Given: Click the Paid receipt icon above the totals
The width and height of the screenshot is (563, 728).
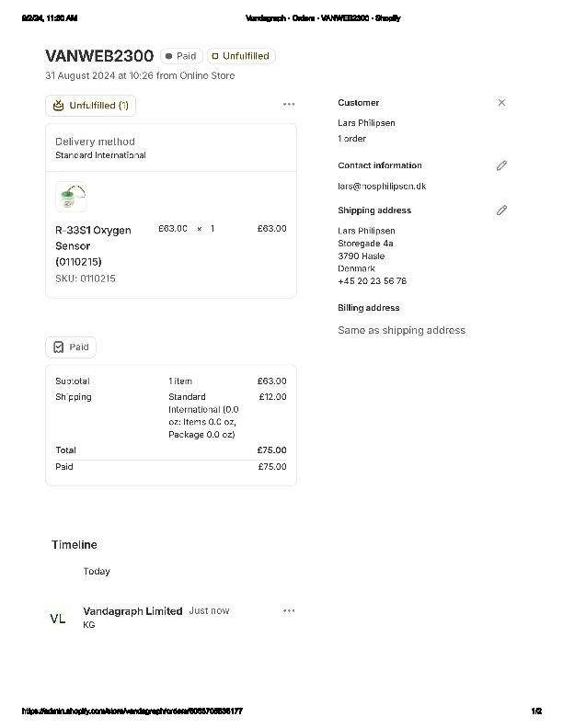Looking at the screenshot, I should [59, 347].
